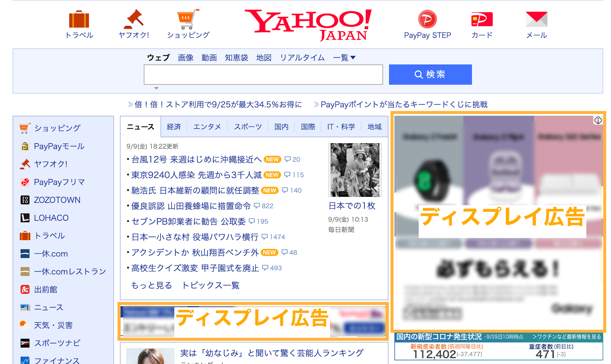Image resolution: width=611 pixels, height=364 pixels.
Task: Switch to the スポーツ news tab
Action: [248, 127]
